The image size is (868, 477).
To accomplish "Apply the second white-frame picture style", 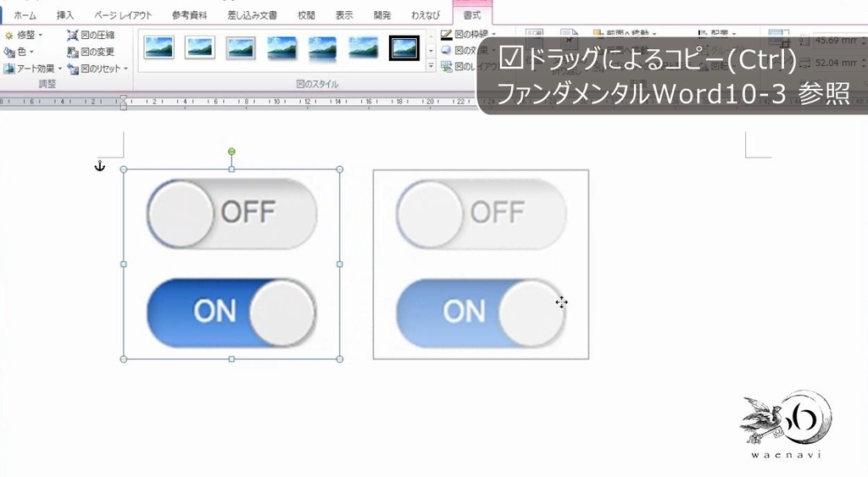I will 200,48.
